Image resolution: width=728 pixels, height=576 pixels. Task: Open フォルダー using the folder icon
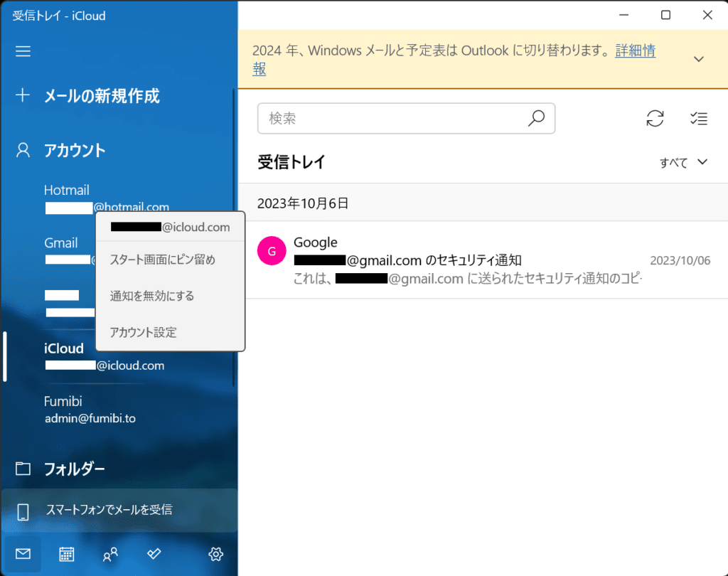click(22, 468)
